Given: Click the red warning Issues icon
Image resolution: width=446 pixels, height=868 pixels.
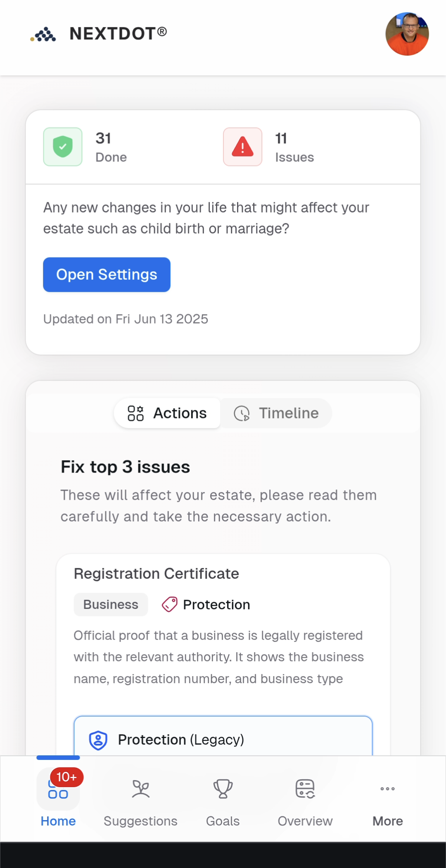Looking at the screenshot, I should (x=242, y=147).
